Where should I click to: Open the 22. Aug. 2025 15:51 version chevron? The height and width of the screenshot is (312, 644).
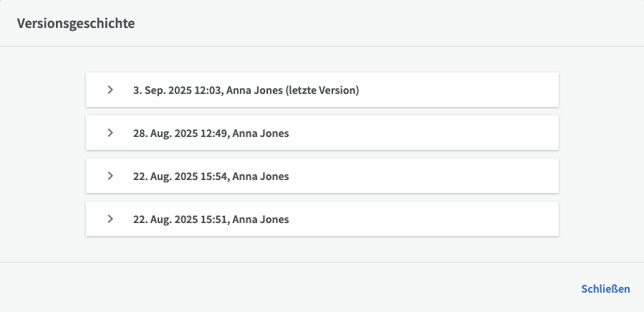pyautogui.click(x=110, y=219)
